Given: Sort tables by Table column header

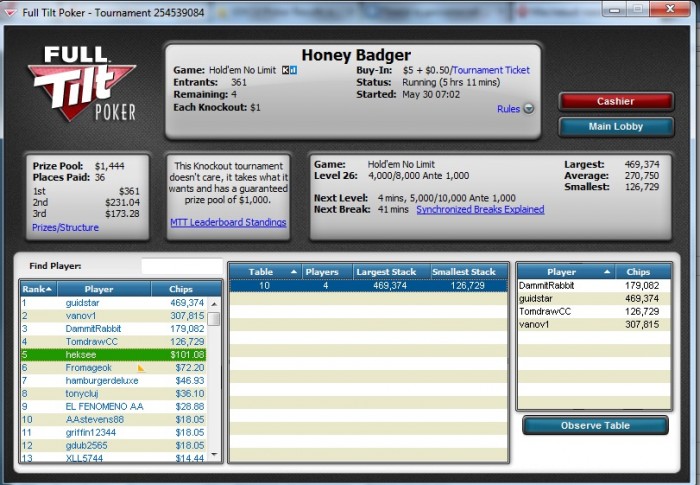Looking at the screenshot, I should pos(266,272).
